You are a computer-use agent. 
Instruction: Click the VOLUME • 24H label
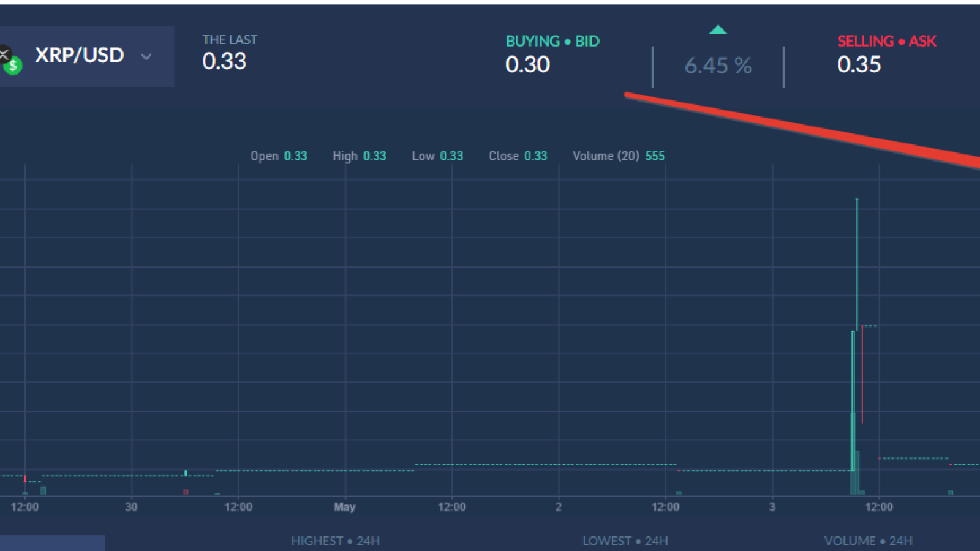(x=869, y=541)
